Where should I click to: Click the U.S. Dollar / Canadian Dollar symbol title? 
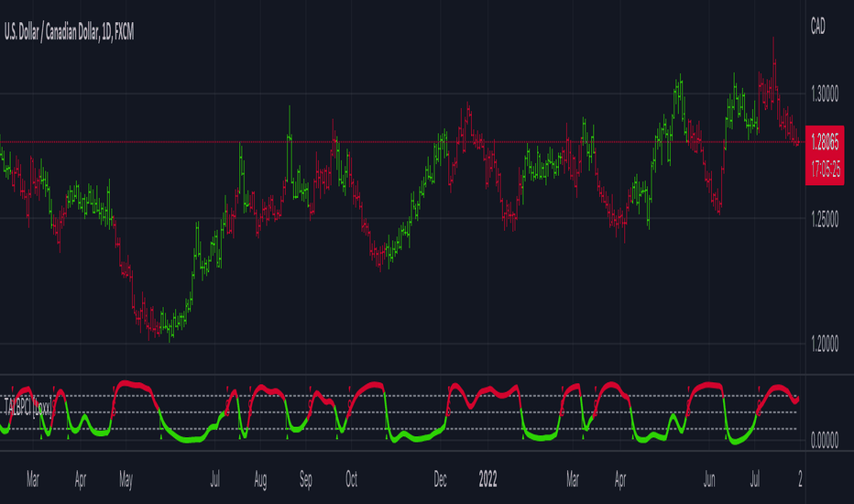click(69, 33)
